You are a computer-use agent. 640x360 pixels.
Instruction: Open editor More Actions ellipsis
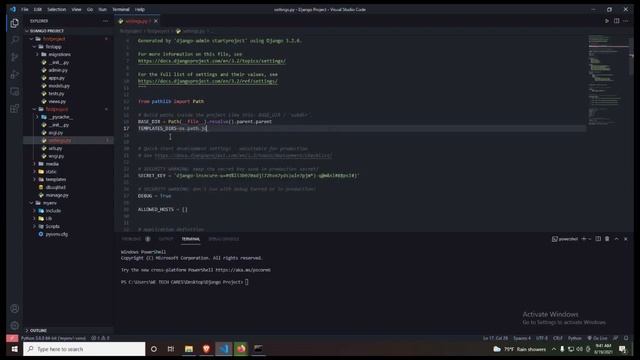[x=626, y=21]
